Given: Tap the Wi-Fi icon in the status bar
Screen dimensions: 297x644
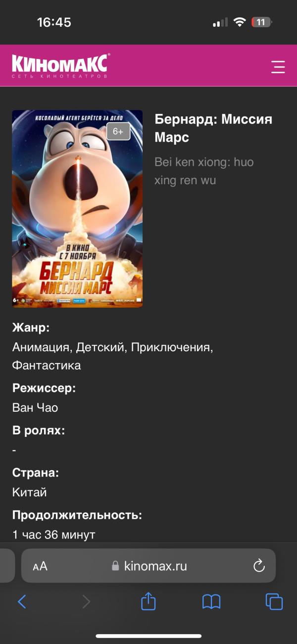Looking at the screenshot, I should (x=240, y=22).
